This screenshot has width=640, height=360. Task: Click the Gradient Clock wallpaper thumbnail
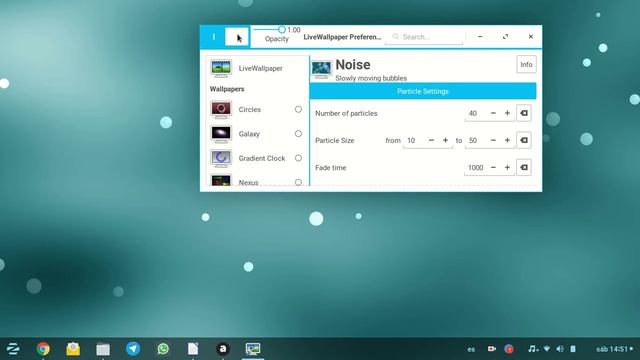[221, 158]
